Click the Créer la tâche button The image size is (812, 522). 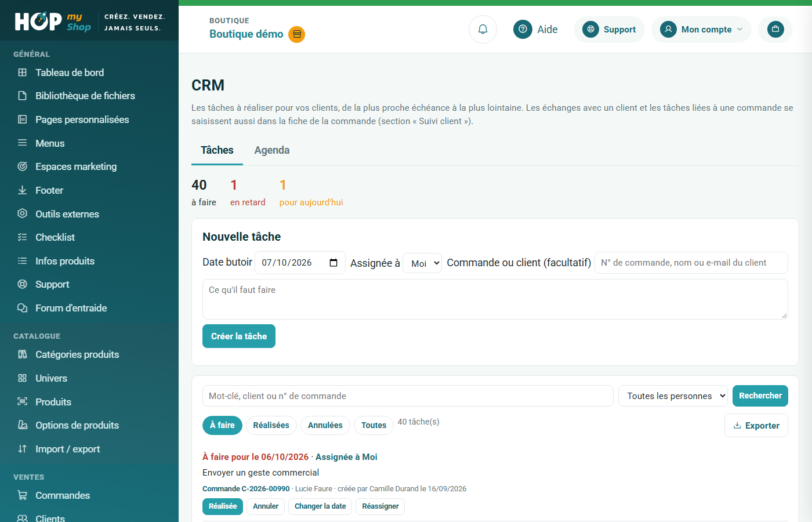coord(239,336)
